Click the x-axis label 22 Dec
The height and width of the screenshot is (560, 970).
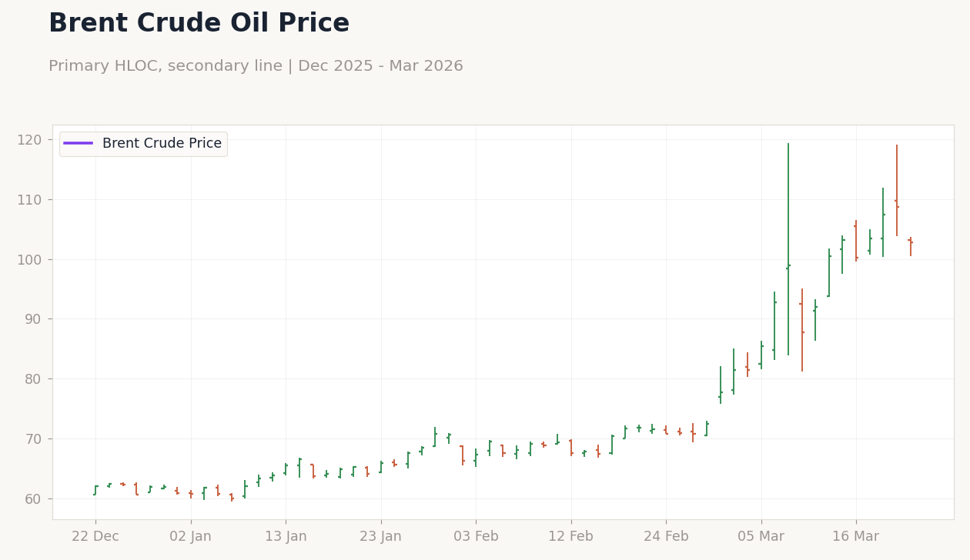[95, 537]
